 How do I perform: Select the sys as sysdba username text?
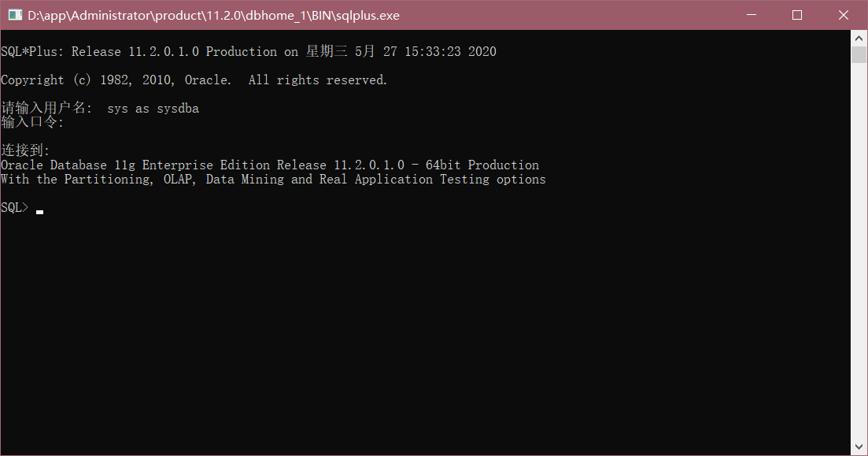153,108
